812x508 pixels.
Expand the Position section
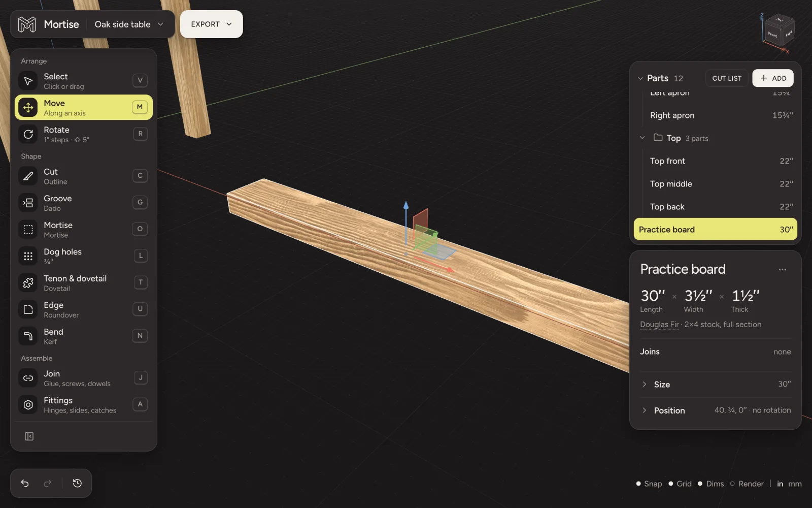pyautogui.click(x=716, y=410)
